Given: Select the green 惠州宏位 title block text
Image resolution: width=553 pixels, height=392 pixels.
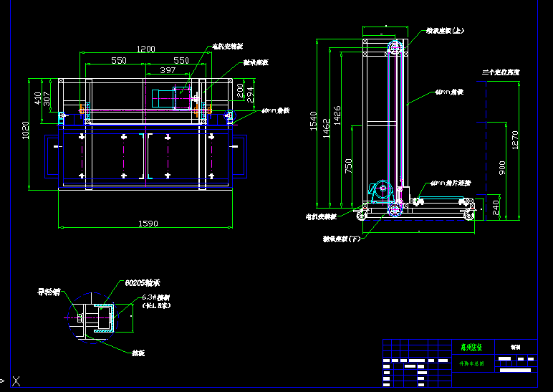Looking at the screenshot, I should pos(471,347).
